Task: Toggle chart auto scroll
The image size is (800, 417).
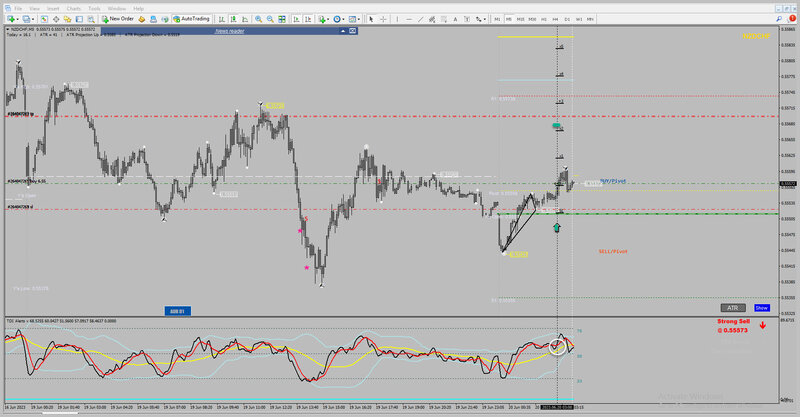Action: (x=296, y=19)
